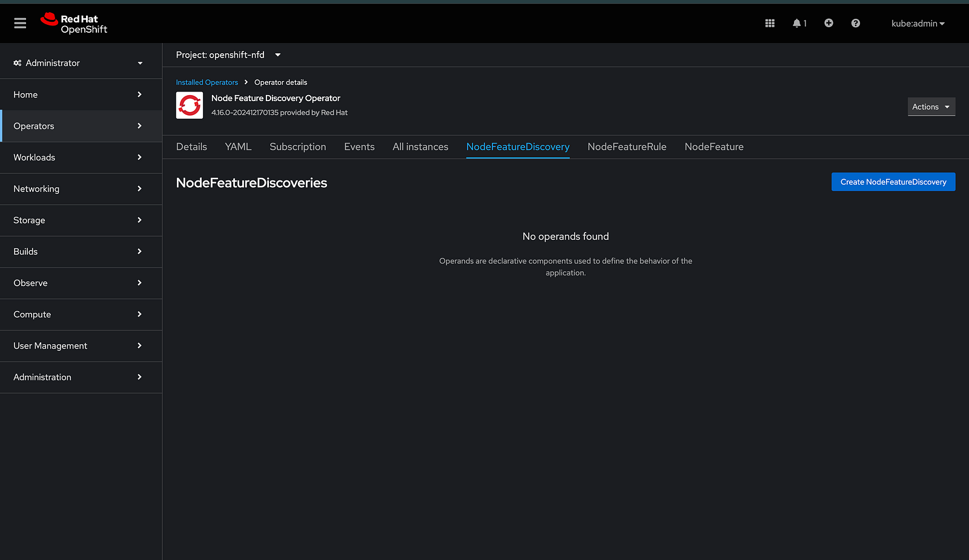
Task: Open the help question mark menu
Action: coord(856,23)
